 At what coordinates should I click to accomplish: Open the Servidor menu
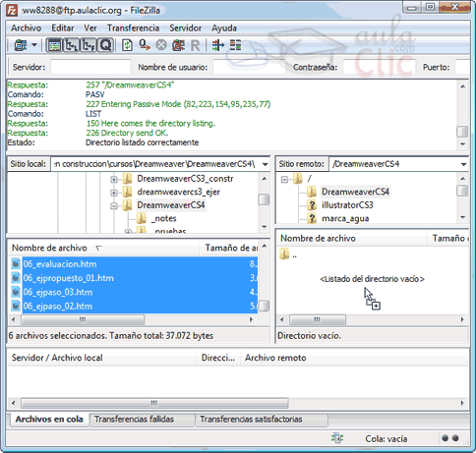point(186,28)
